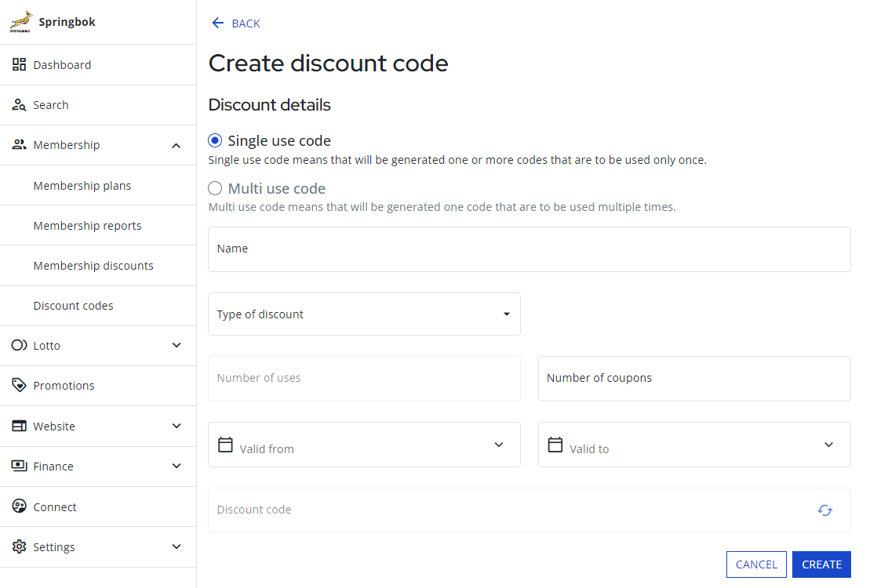888x588 pixels.
Task: Click inside the Name field
Action: pyautogui.click(x=530, y=249)
